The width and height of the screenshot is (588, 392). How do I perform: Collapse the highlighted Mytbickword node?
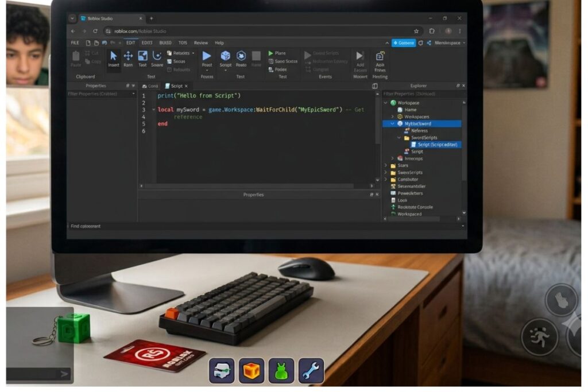tap(392, 123)
